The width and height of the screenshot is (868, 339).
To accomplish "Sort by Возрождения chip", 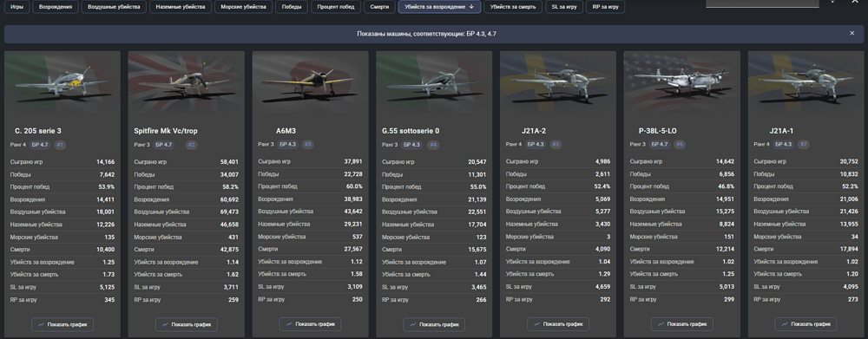I will pyautogui.click(x=56, y=7).
